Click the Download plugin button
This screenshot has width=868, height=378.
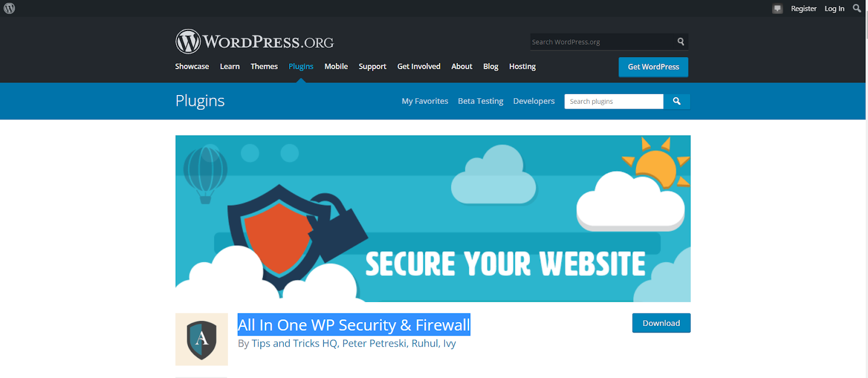click(661, 323)
